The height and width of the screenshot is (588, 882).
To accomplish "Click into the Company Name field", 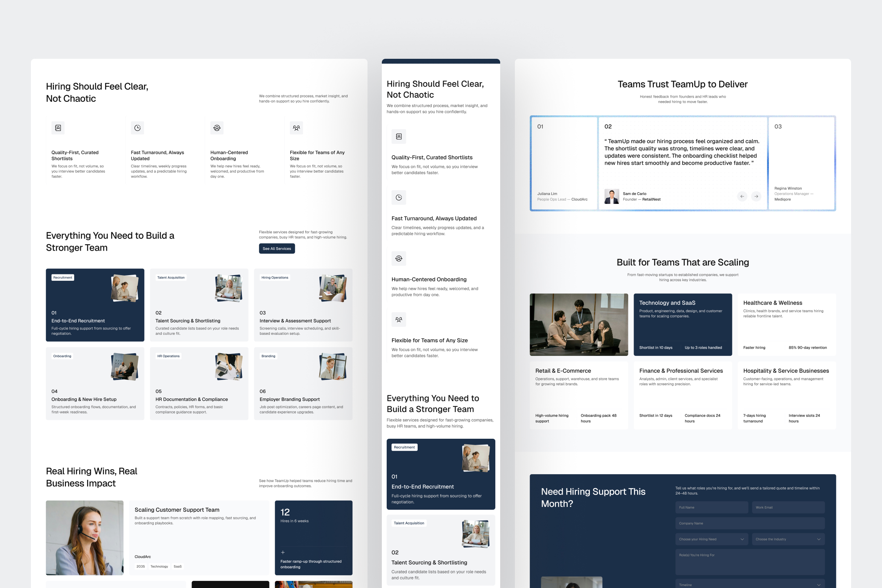I will coord(750,523).
